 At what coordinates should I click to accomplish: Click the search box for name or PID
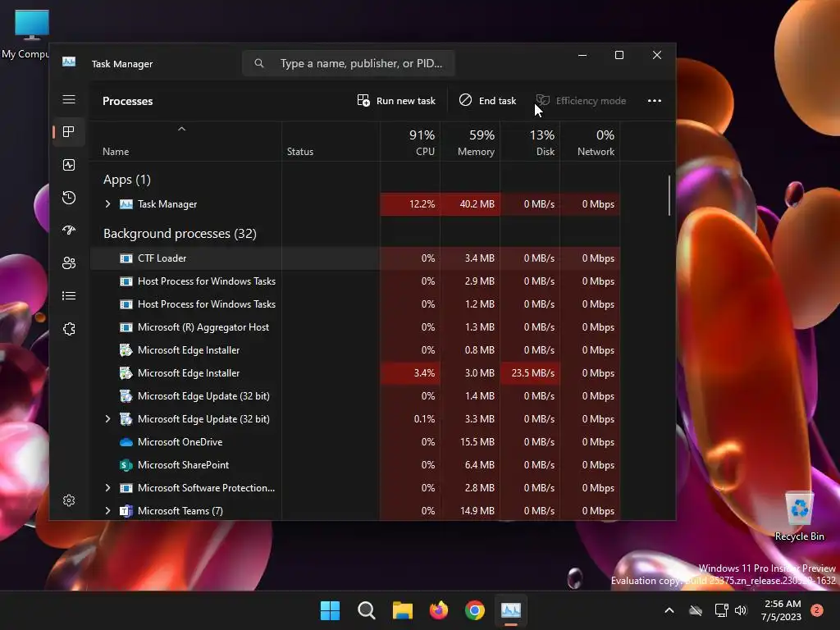click(349, 63)
